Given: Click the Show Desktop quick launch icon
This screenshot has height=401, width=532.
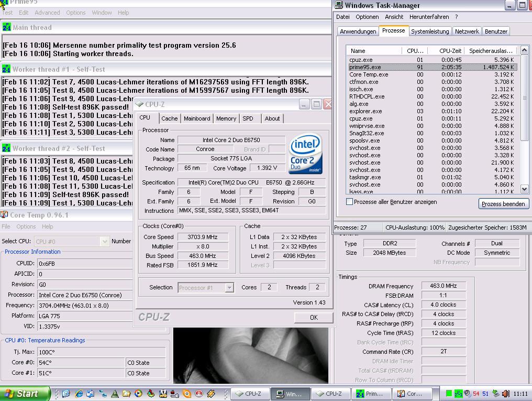Looking at the screenshot, I should 66,394.
